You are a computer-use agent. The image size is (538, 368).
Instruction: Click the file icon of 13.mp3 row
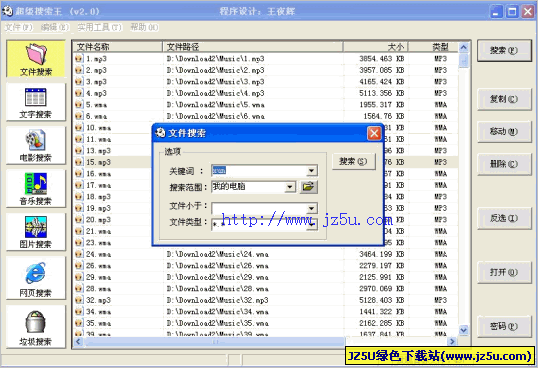(79, 151)
